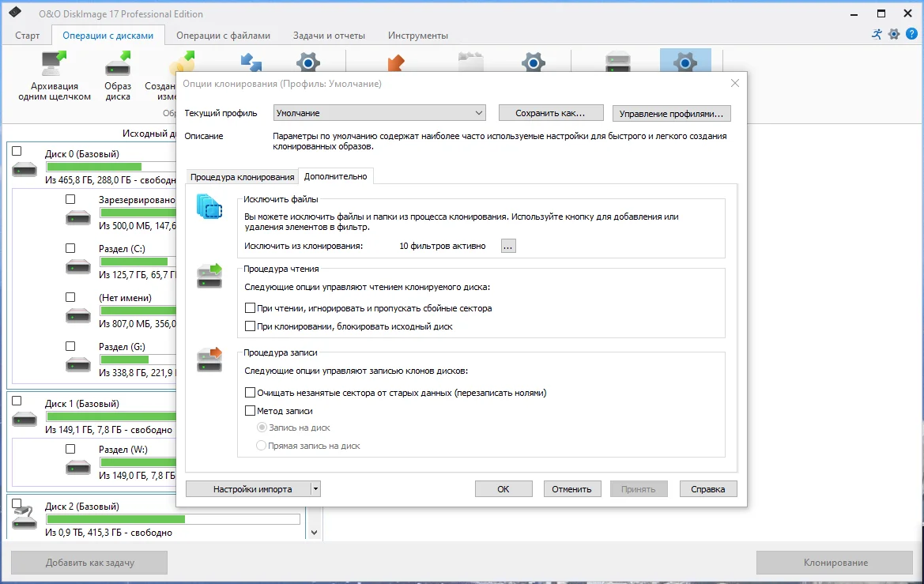Click the Disk 2 usage bar
This screenshot has width=924, height=584.
(x=173, y=519)
